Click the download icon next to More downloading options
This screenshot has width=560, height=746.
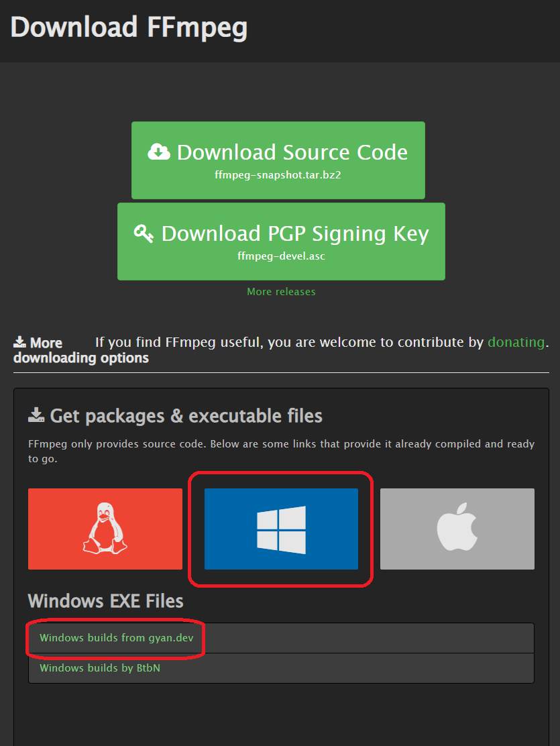(19, 342)
